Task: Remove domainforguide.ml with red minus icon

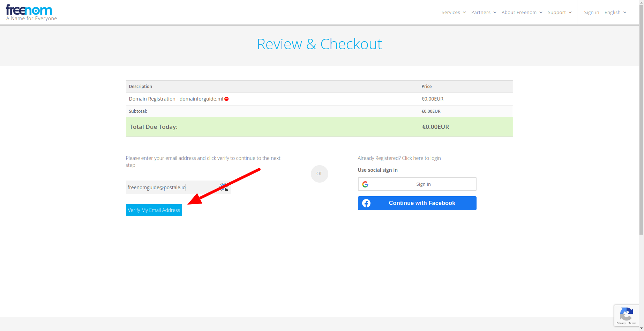Action: pyautogui.click(x=226, y=99)
